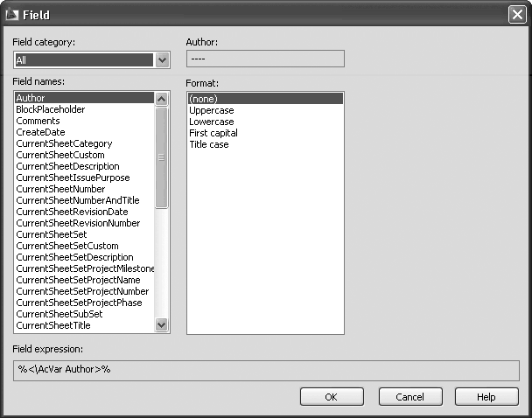Choose CreateDate from field names

point(40,132)
